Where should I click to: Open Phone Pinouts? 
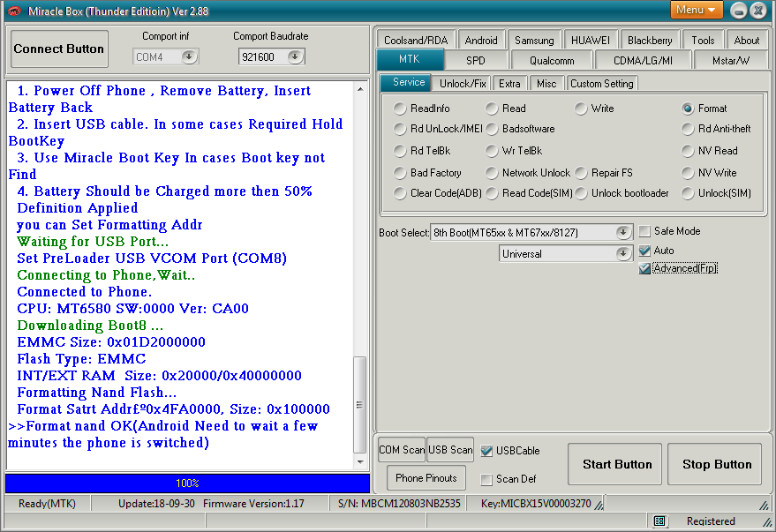tap(426, 478)
